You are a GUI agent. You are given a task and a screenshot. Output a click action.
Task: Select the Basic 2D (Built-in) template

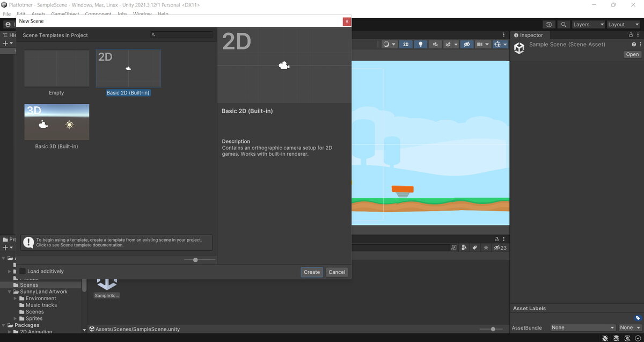point(128,73)
